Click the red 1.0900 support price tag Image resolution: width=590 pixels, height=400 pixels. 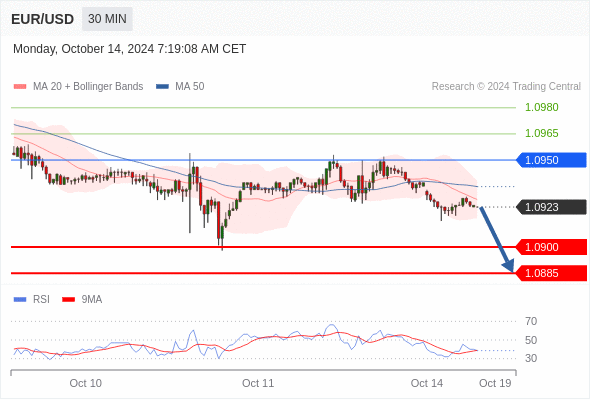click(x=551, y=247)
